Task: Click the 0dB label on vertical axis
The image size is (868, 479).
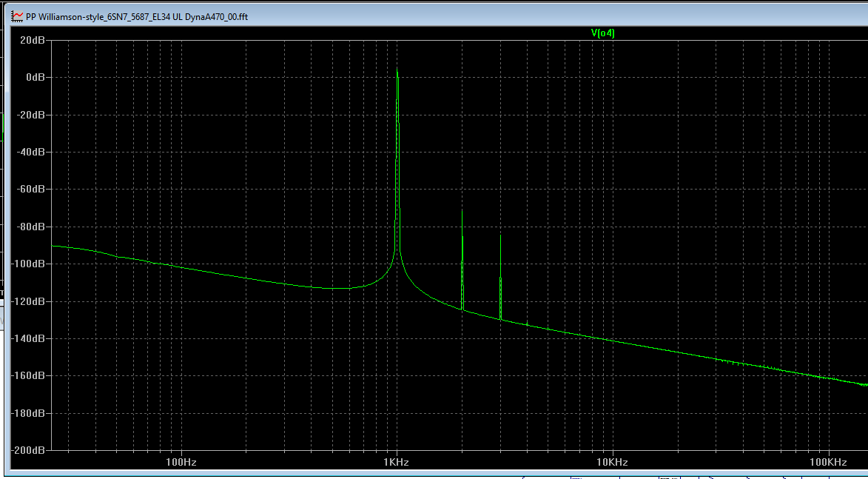Action: pyautogui.click(x=36, y=77)
